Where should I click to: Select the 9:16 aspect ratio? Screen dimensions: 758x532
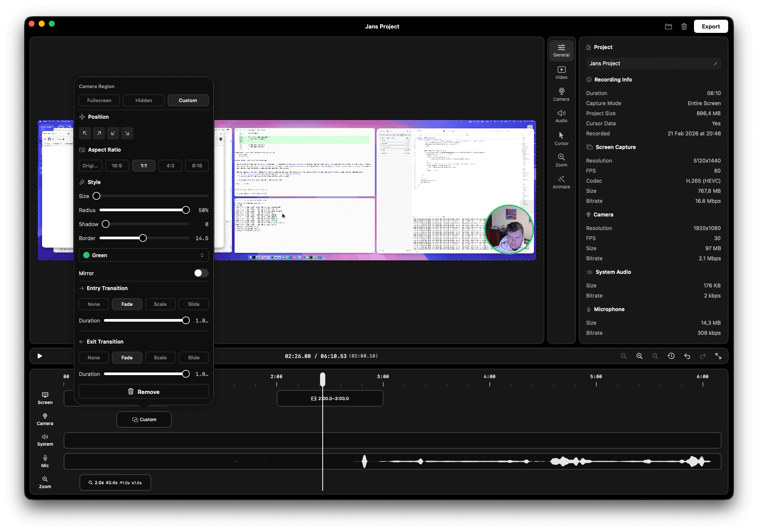click(x=197, y=166)
